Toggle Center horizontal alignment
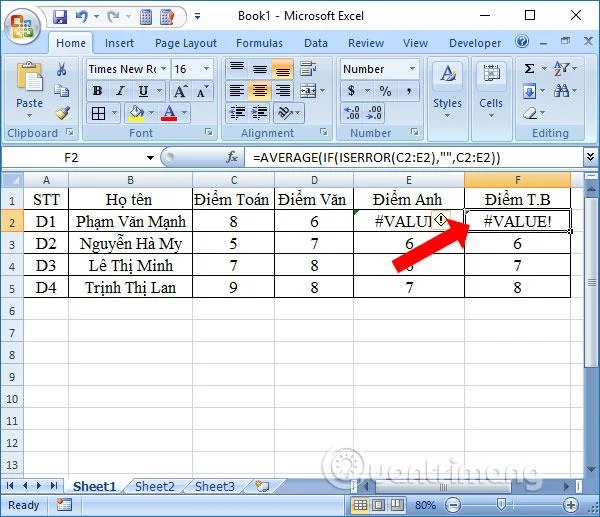 coord(260,91)
